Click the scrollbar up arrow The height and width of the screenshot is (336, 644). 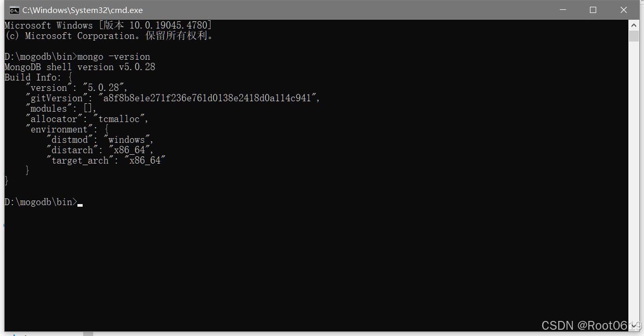tap(634, 25)
